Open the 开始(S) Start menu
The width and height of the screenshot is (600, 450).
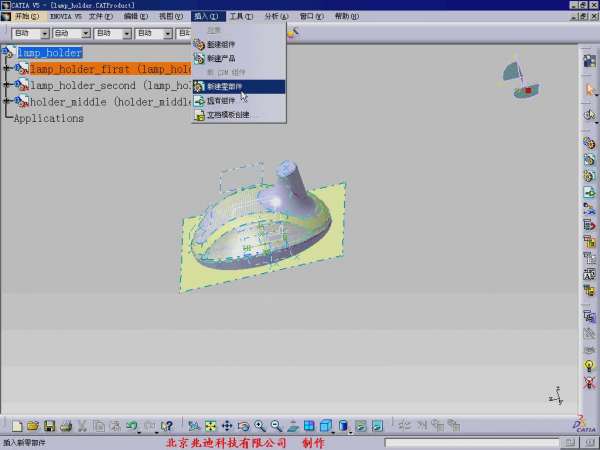coord(27,16)
